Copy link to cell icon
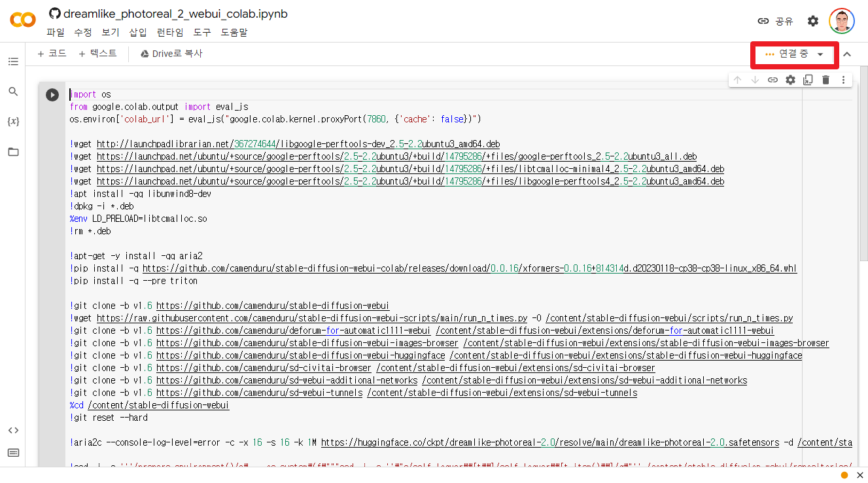Screen dimensions: 868x483 [x=773, y=80]
